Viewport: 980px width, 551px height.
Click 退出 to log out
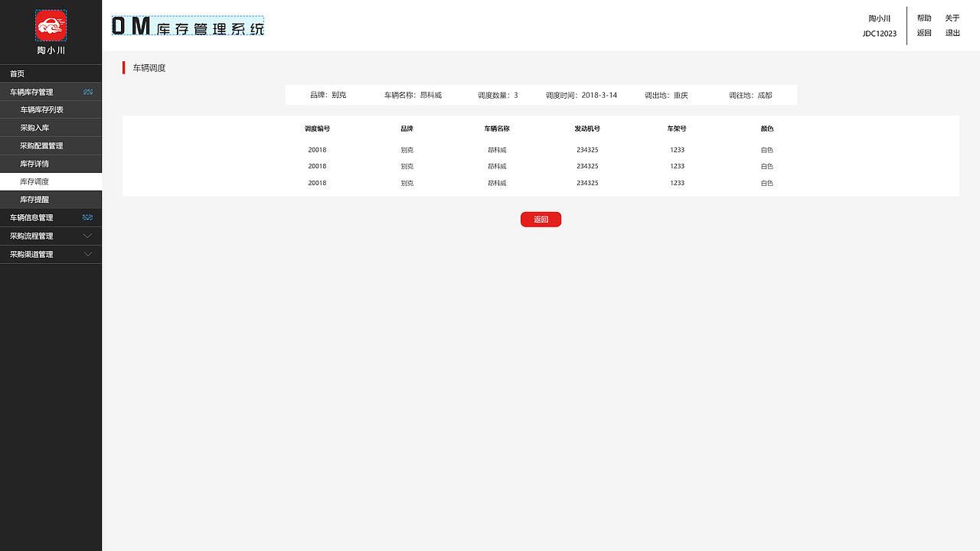click(952, 33)
